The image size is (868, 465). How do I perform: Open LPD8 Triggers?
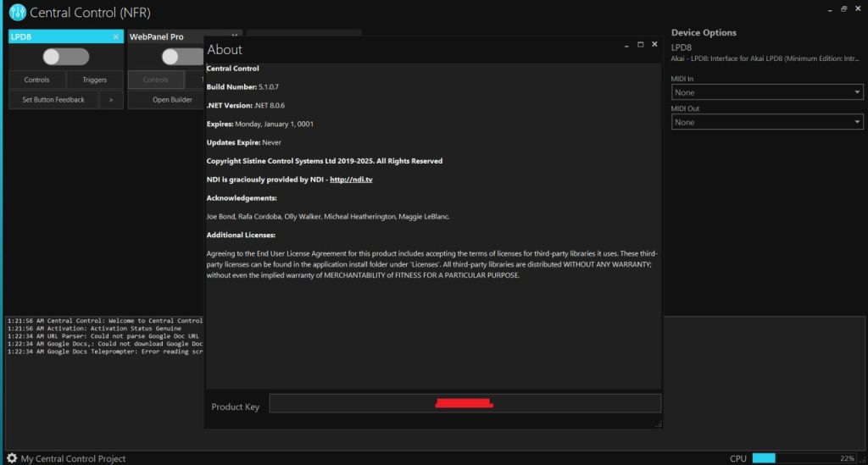[95, 80]
